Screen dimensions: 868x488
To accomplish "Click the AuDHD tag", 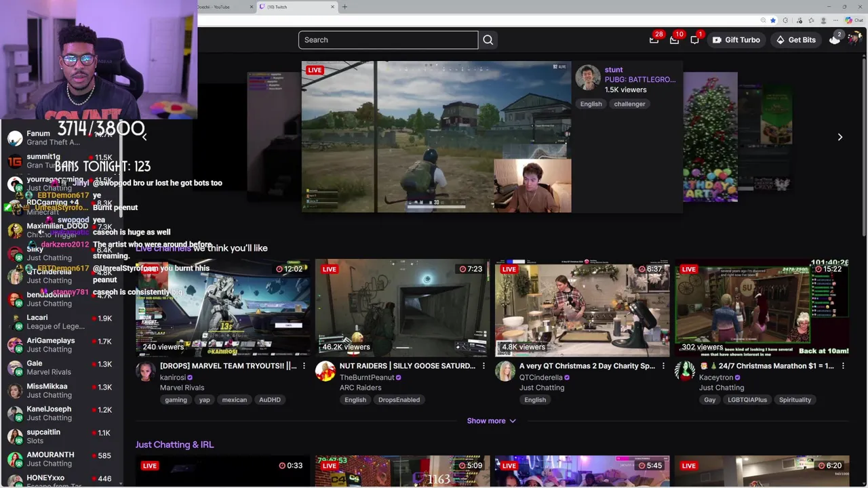I will [269, 400].
